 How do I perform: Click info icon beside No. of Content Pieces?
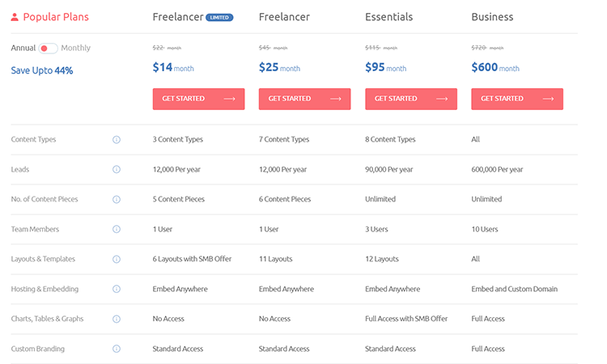(116, 199)
